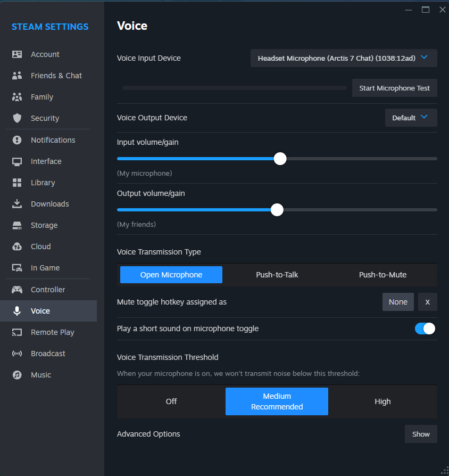Select Push-to-Talk transmission type

click(x=277, y=275)
